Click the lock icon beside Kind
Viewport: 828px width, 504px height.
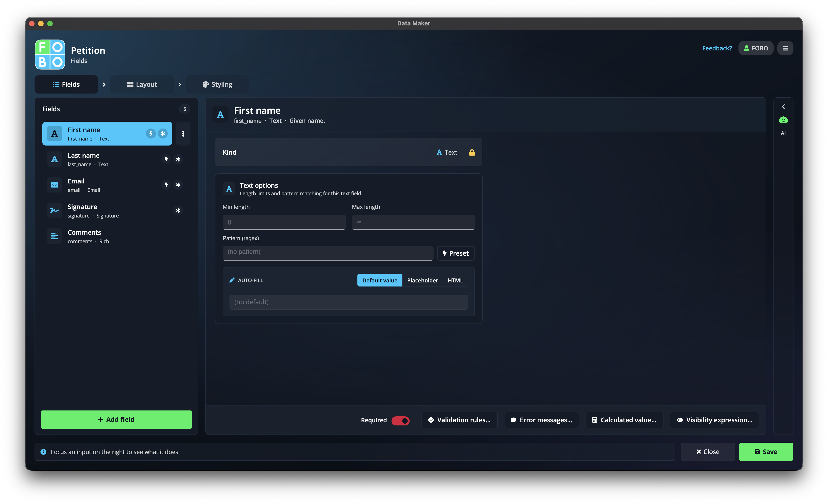[x=472, y=152]
